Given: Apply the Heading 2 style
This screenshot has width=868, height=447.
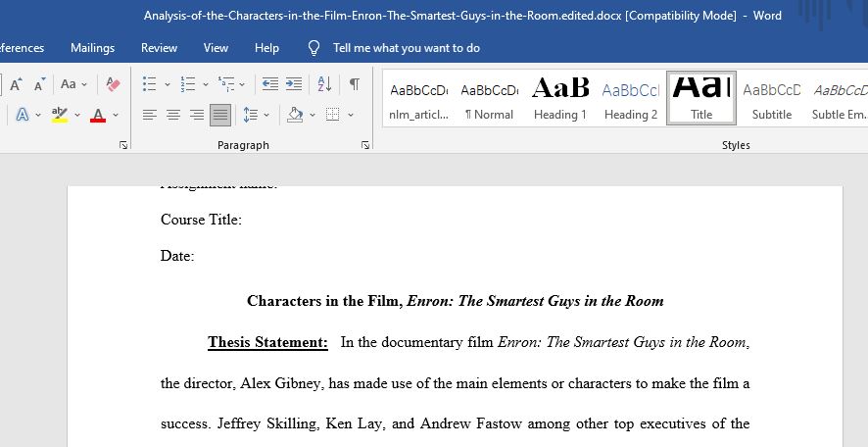Looking at the screenshot, I should click(x=631, y=99).
